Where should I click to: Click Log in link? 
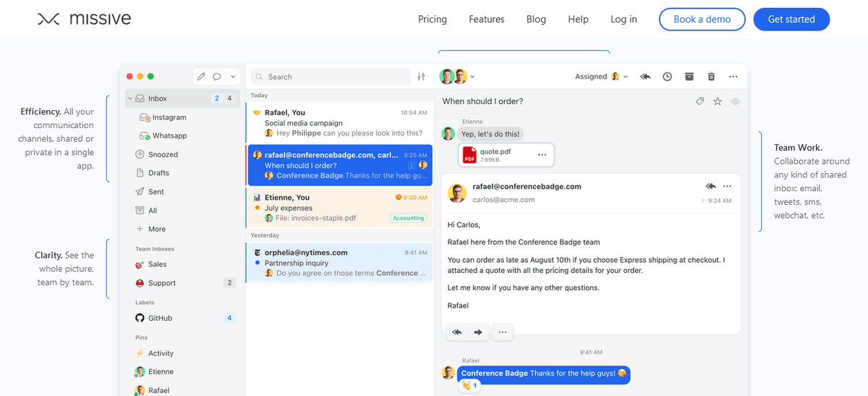[624, 20]
